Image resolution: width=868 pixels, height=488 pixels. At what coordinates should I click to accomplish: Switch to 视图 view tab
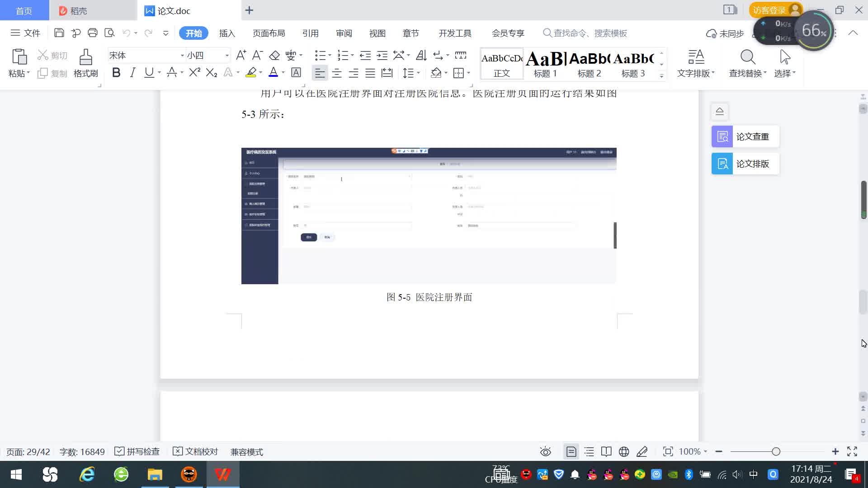pyautogui.click(x=377, y=33)
